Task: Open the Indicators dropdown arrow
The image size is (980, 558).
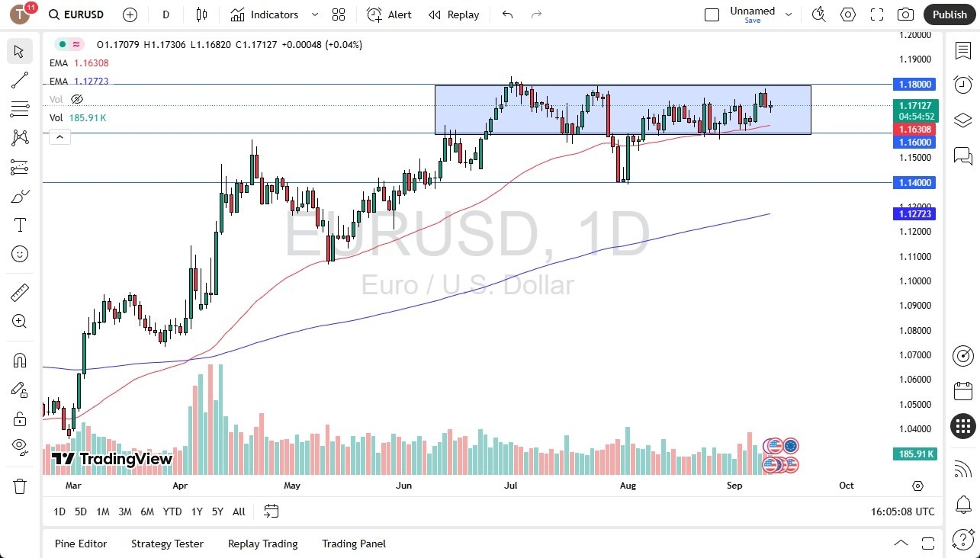Action: [314, 14]
